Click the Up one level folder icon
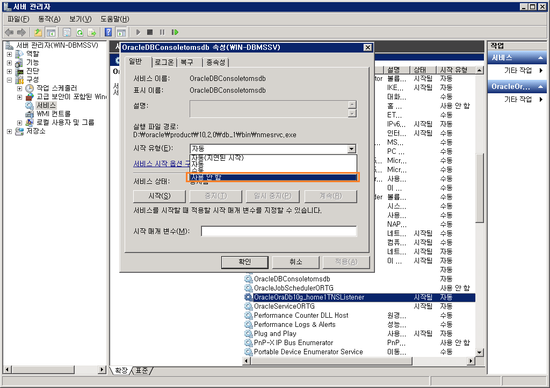The height and width of the screenshot is (388, 550). 38,33
